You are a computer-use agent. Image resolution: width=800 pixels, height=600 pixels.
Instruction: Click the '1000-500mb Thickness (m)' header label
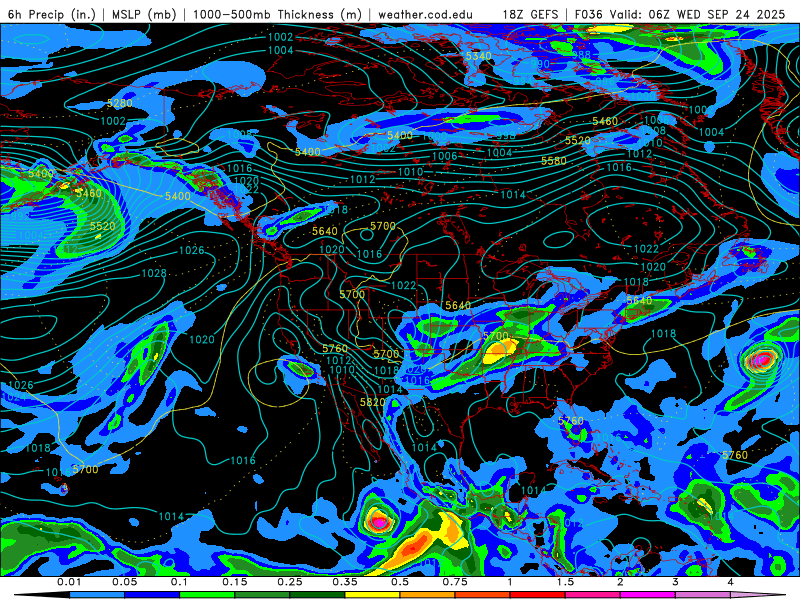point(278,14)
